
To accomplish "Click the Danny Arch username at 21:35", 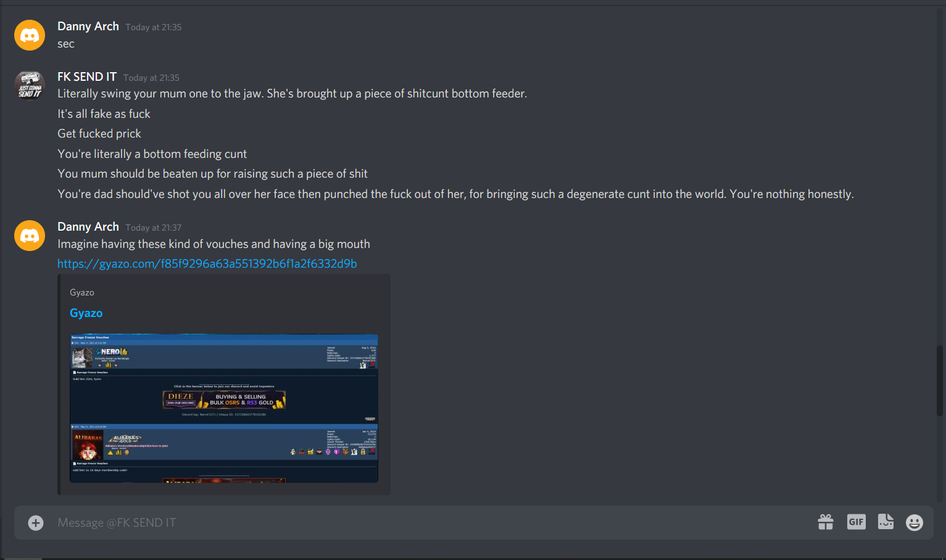I will [x=88, y=27].
